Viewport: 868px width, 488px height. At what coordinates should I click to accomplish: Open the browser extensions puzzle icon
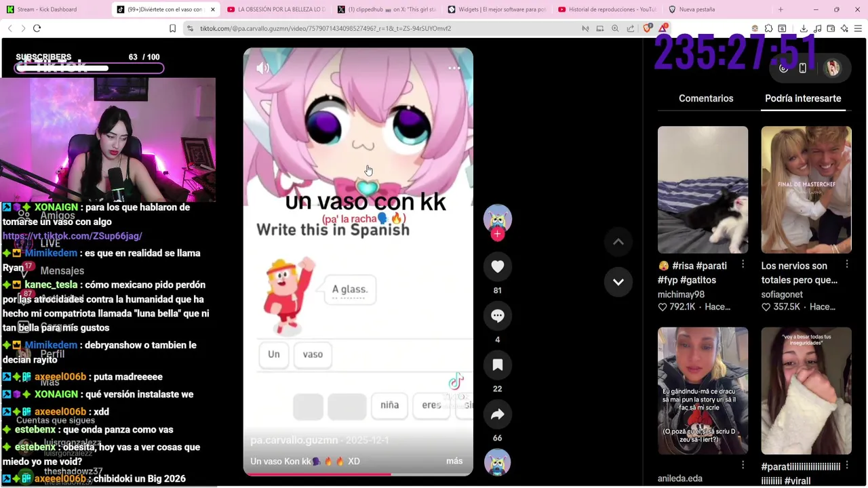(768, 28)
